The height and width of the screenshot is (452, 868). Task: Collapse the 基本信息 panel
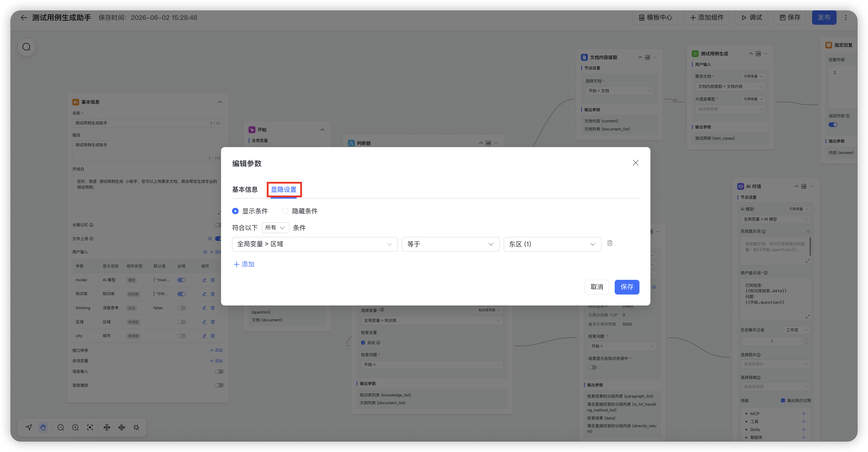(x=220, y=102)
